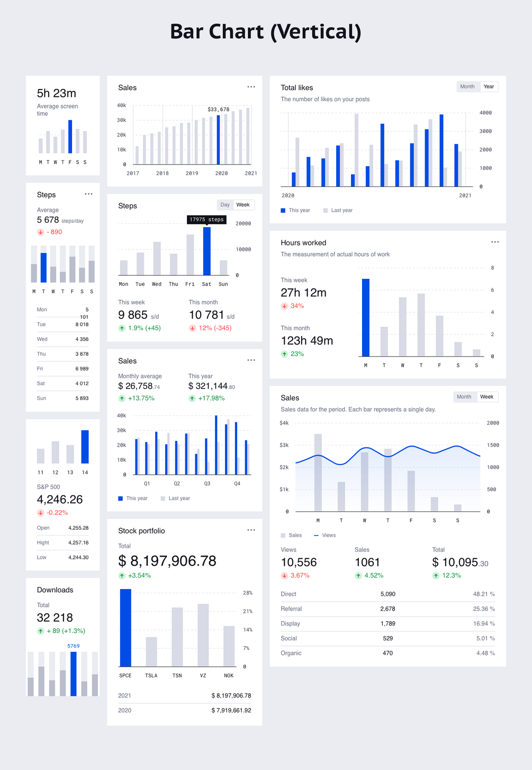The width and height of the screenshot is (532, 770).
Task: Click the green up arrow beside 4.52% sales
Action: point(358,576)
